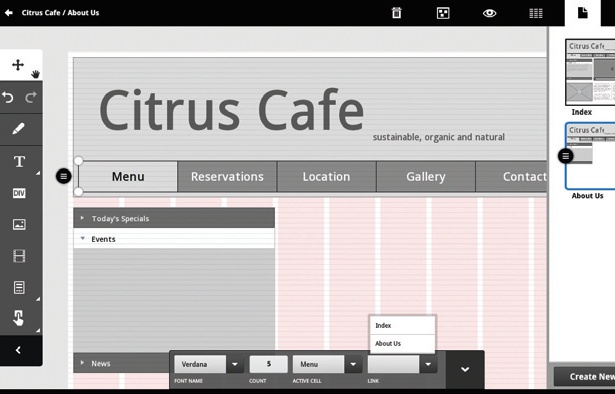Viewport: 615px width, 394px height.
Task: Open the pages panel document icon
Action: pyautogui.click(x=582, y=13)
